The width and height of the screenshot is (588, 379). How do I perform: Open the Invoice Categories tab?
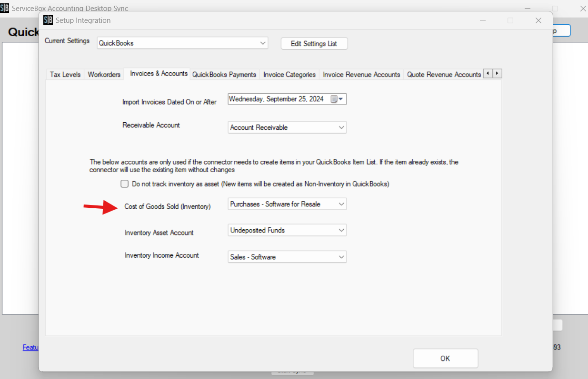point(289,75)
